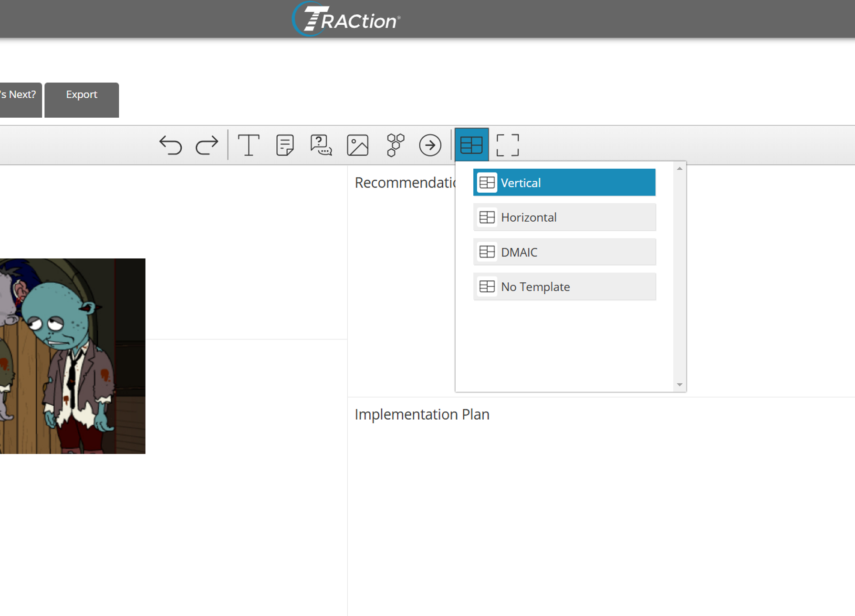Choose the Horizontal template option
Viewport: 855px width, 616px height.
[x=564, y=217]
